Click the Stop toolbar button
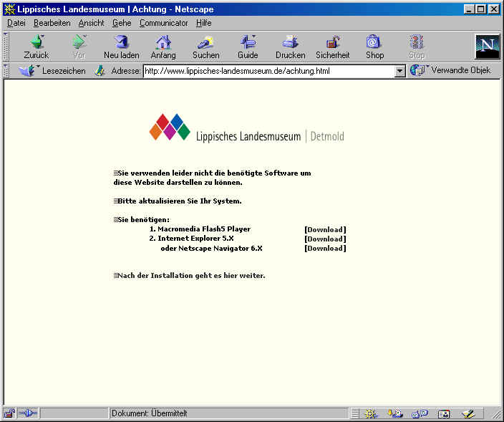This screenshot has width=504, height=422. click(417, 47)
